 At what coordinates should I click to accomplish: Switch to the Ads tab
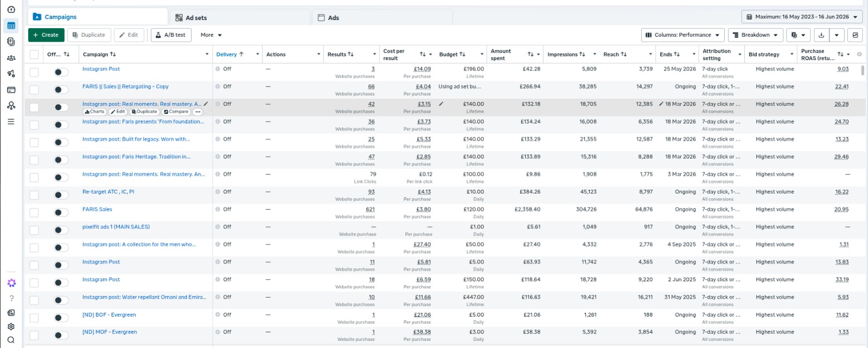pos(382,17)
